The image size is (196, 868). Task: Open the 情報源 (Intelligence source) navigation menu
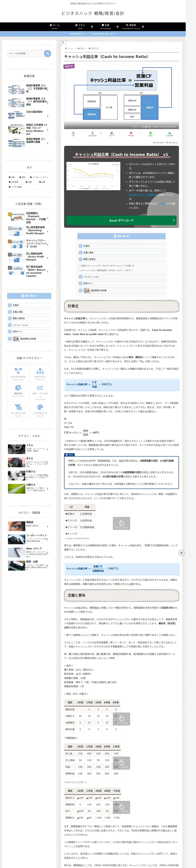pos(131,26)
